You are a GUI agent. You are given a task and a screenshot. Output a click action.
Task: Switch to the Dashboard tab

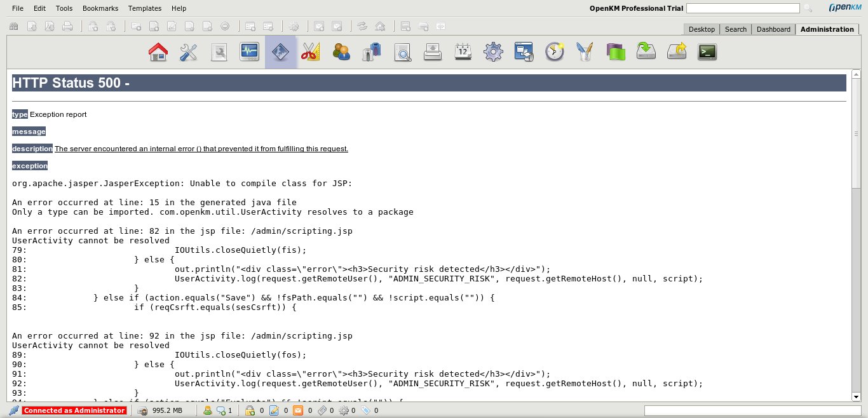click(773, 29)
